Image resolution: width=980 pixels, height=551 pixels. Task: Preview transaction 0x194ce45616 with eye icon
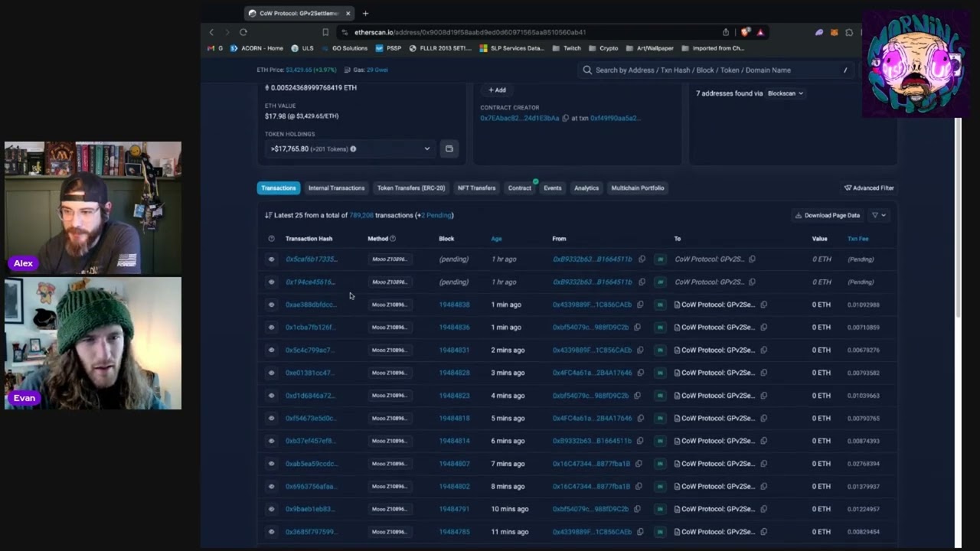[x=271, y=282]
